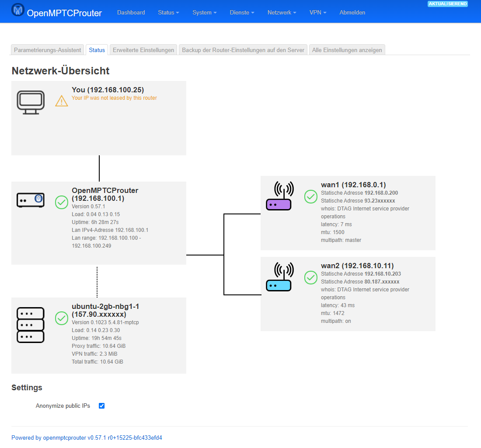
Task: Click the OpenMPTCProuter logo icon
Action: pyautogui.click(x=18, y=10)
